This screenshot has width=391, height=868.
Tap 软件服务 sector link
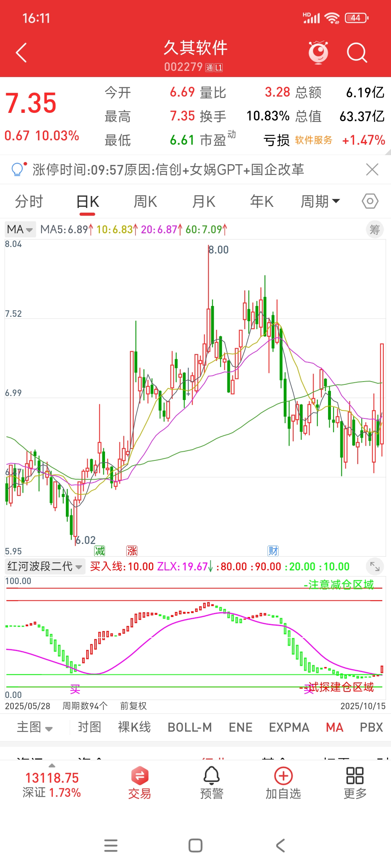tap(314, 140)
